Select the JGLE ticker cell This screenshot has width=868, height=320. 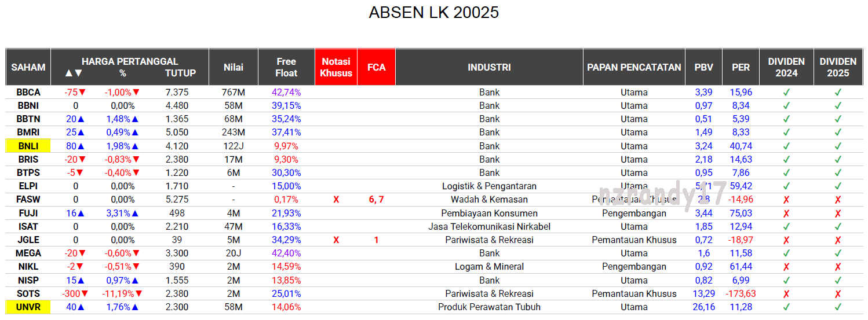point(28,240)
